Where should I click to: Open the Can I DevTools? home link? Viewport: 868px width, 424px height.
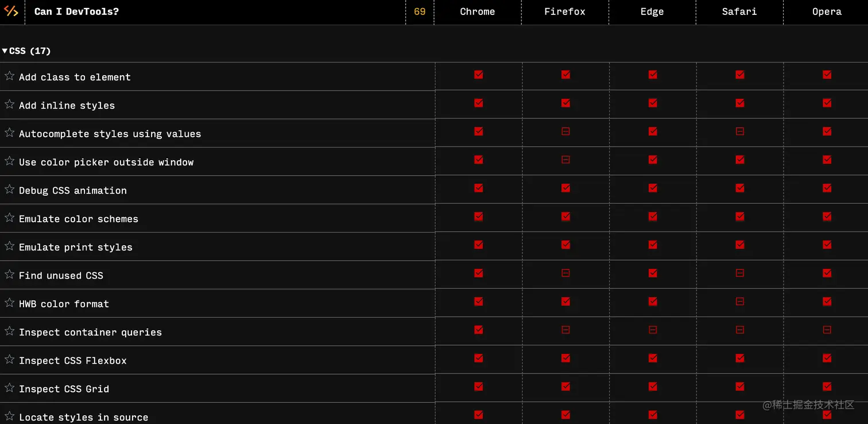point(76,11)
